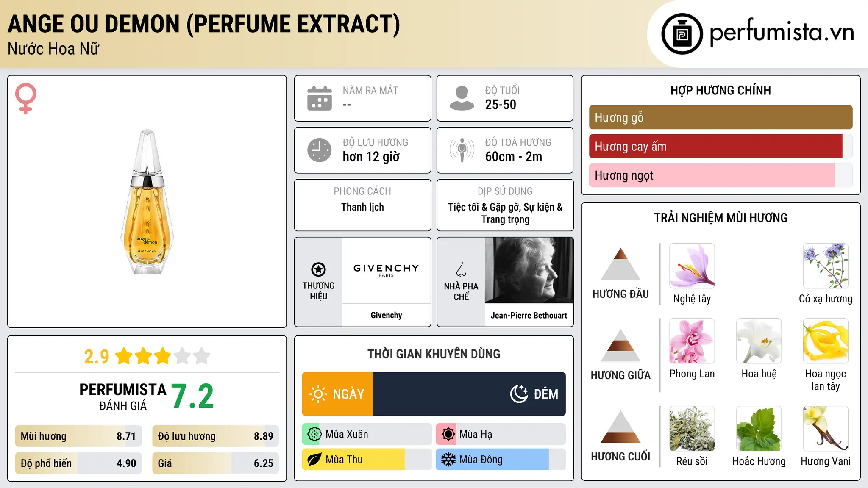868x488 pixels.
Task: Click the sillage value '60cm - 2m'
Action: pyautogui.click(x=514, y=157)
